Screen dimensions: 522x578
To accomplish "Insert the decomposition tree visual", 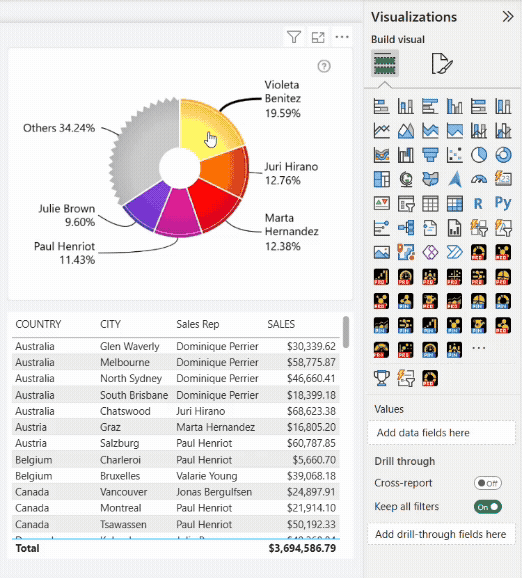I will [406, 228].
